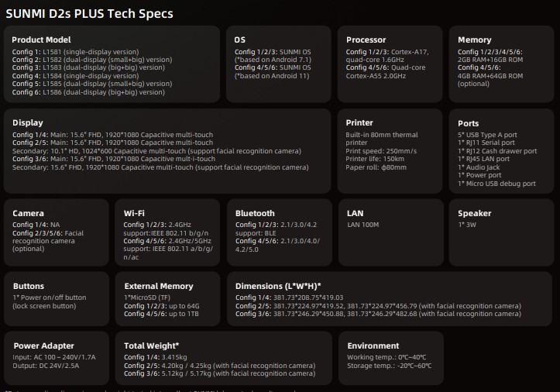Select the Printer card heading

tap(359, 122)
